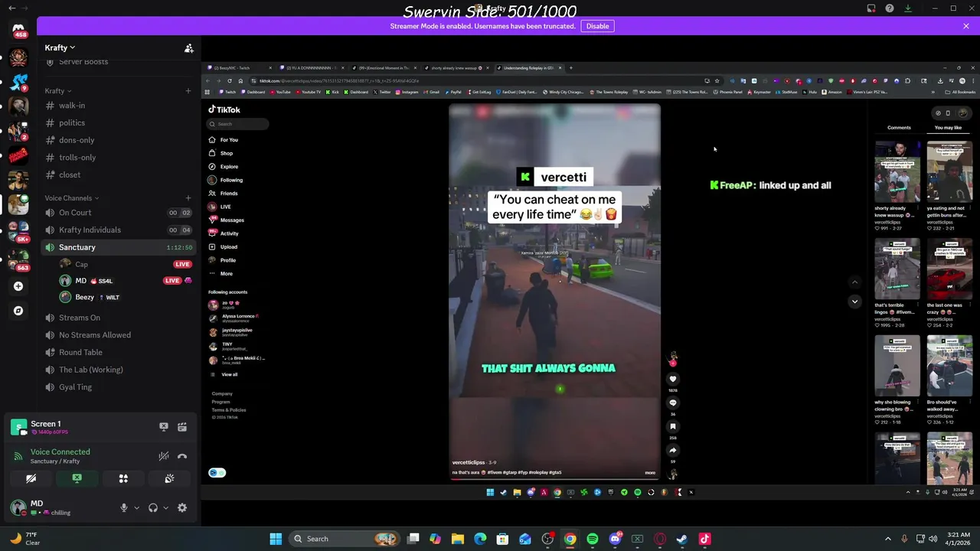Open the TikTok video comments icon
This screenshot has height=551, width=980.
coord(673,403)
